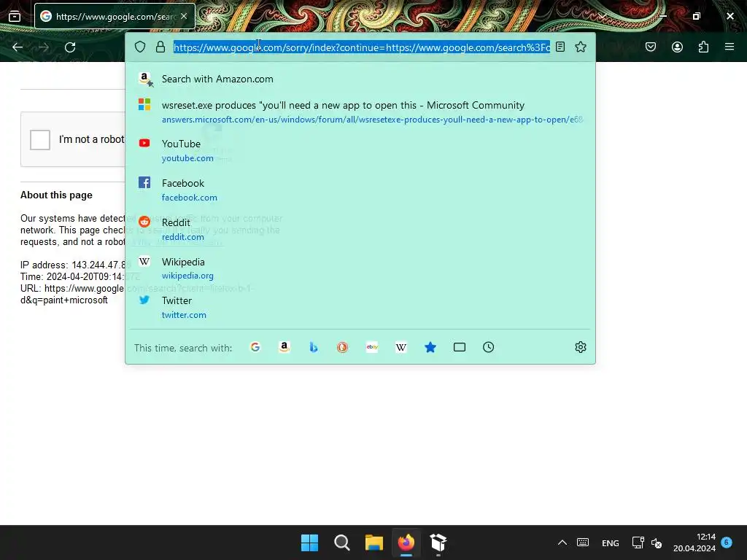Open Firefox application menu
Image resolution: width=747 pixels, height=560 pixels.
tap(729, 47)
